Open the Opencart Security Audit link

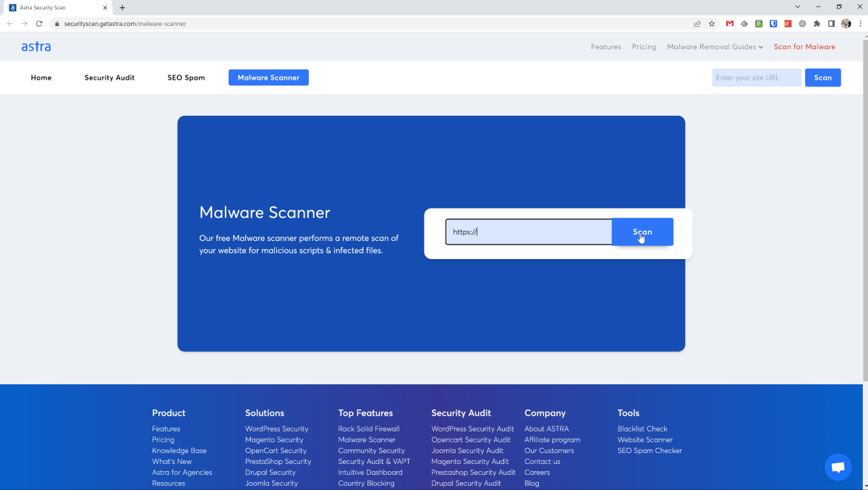471,440
